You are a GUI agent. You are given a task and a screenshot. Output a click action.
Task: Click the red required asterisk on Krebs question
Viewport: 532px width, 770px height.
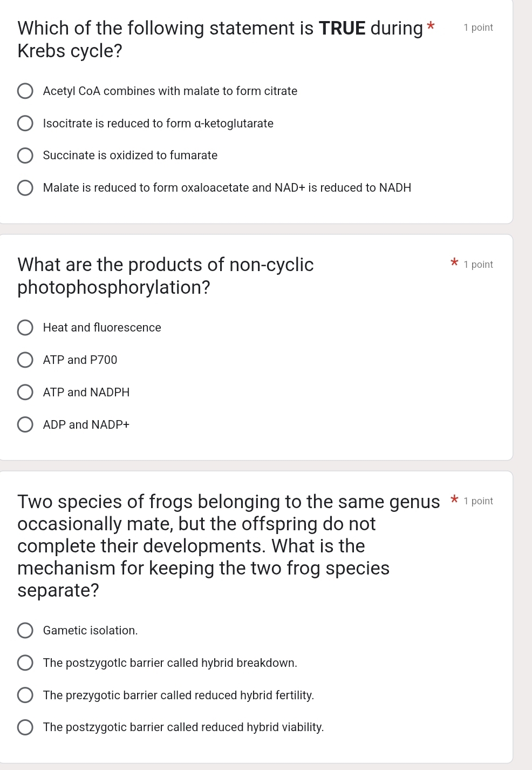coord(430,25)
